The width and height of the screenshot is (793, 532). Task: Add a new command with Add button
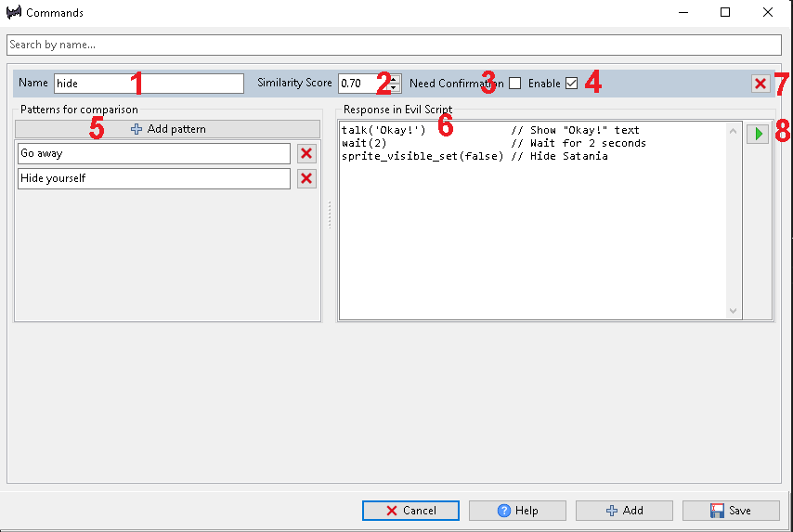624,511
